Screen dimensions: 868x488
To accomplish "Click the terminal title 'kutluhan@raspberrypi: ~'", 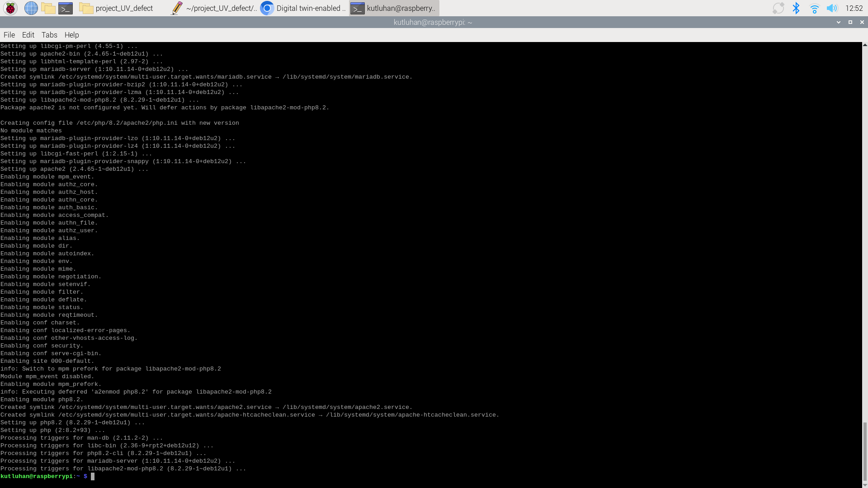I will pos(433,22).
